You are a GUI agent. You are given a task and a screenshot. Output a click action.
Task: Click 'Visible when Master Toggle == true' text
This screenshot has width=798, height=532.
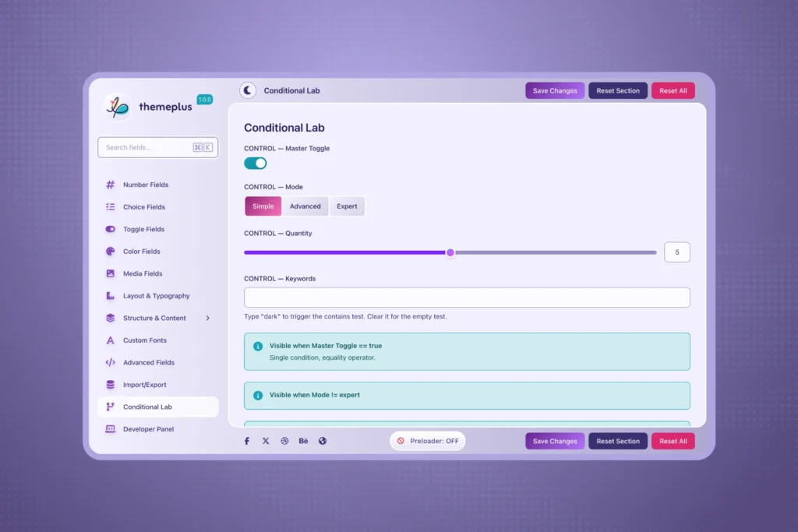(x=326, y=346)
